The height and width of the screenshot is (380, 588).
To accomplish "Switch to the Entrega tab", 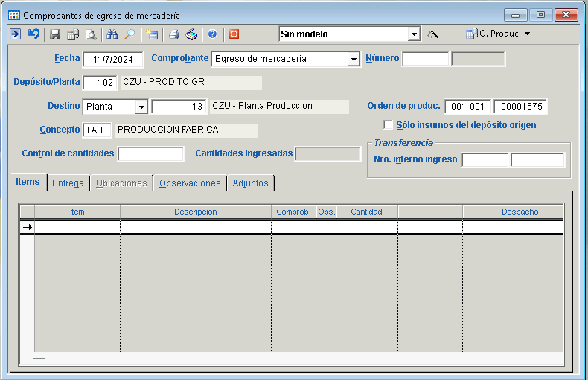I will click(x=68, y=183).
